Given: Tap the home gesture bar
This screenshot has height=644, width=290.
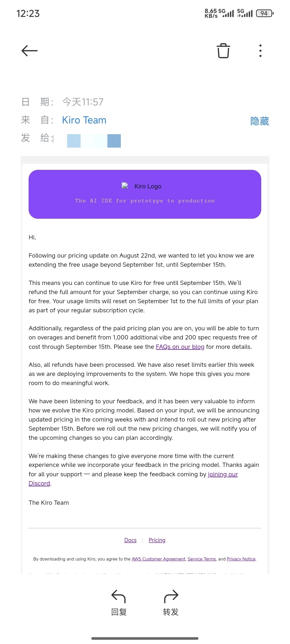Looking at the screenshot, I should (x=145, y=638).
